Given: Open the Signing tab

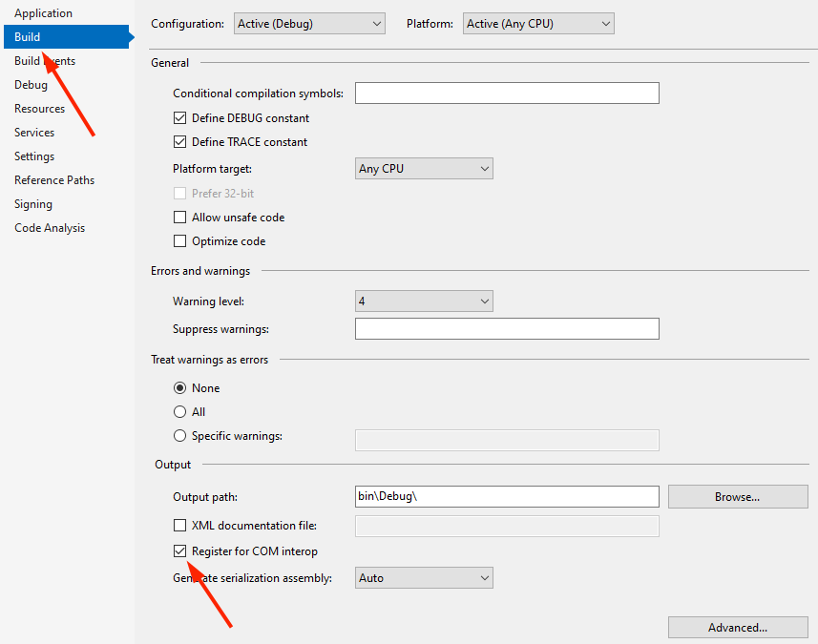Looking at the screenshot, I should pos(33,204).
